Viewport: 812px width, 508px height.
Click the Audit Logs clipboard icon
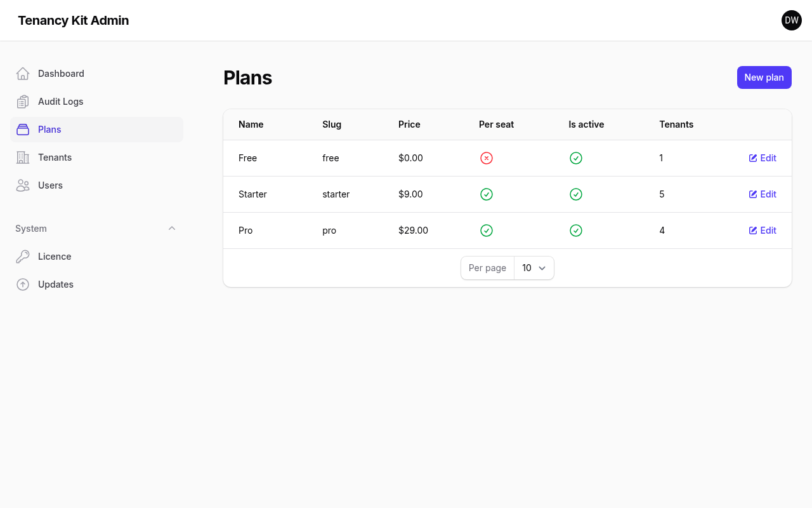pos(23,102)
